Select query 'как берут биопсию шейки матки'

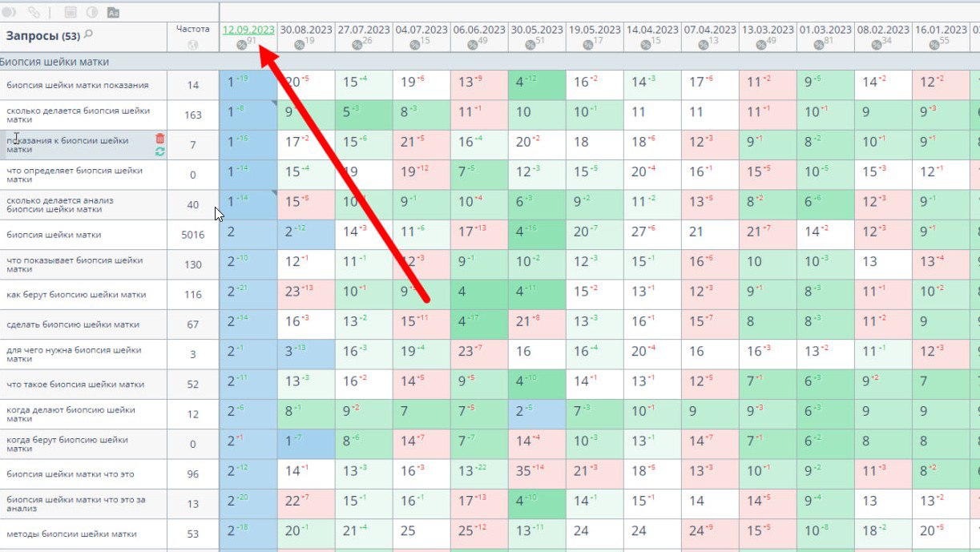point(76,295)
